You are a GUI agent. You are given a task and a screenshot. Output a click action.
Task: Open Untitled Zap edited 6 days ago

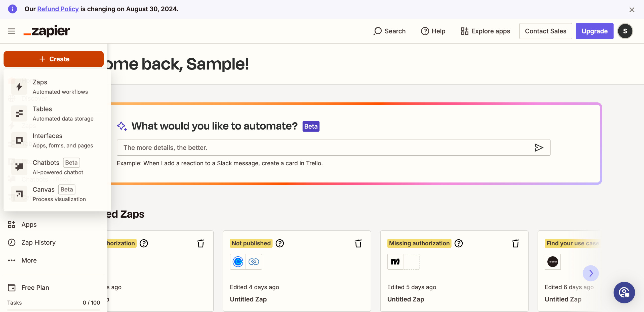563,299
